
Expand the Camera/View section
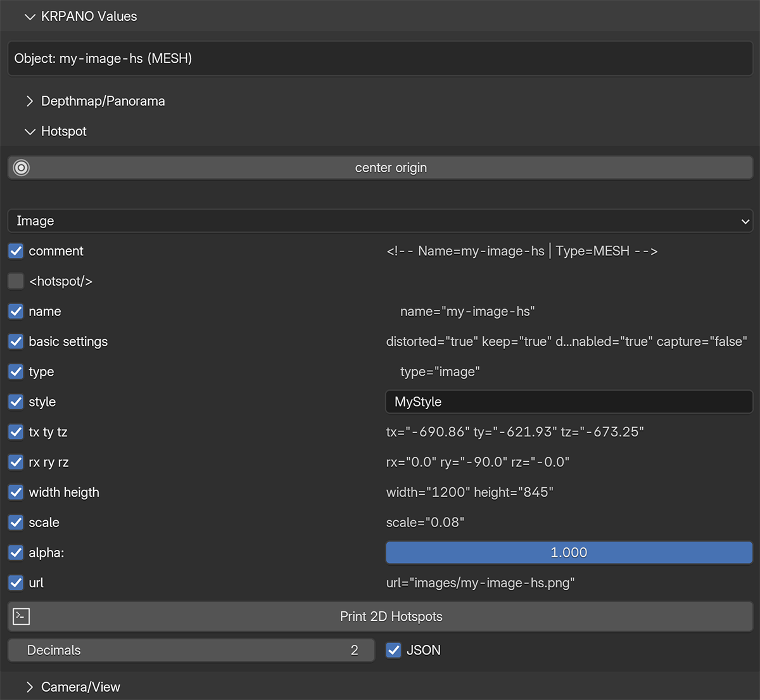[30, 687]
